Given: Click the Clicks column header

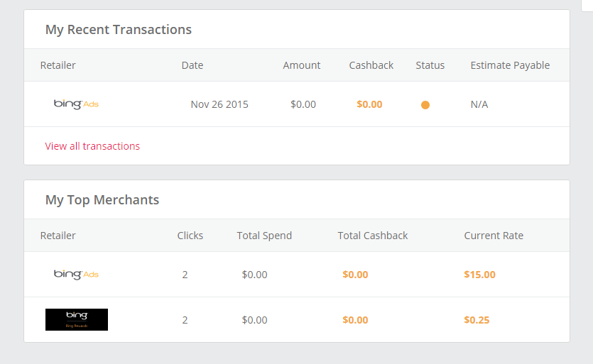Looking at the screenshot, I should (190, 236).
